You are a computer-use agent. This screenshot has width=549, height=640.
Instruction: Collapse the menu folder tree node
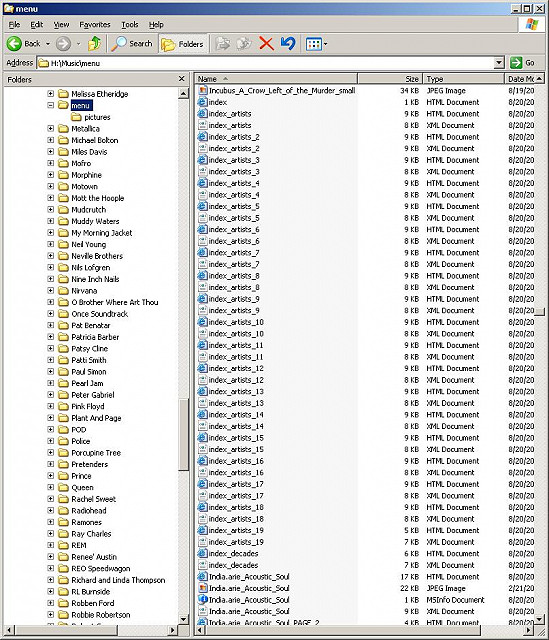(x=50, y=105)
